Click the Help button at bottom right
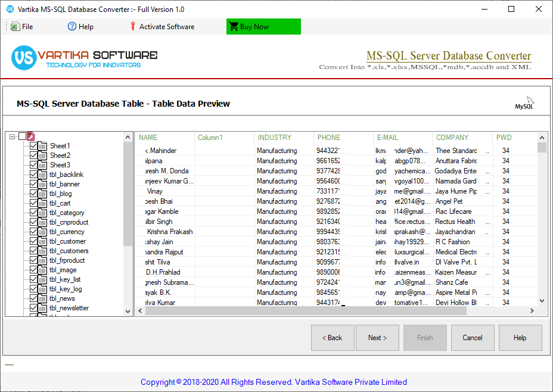553x392 pixels. [x=520, y=338]
